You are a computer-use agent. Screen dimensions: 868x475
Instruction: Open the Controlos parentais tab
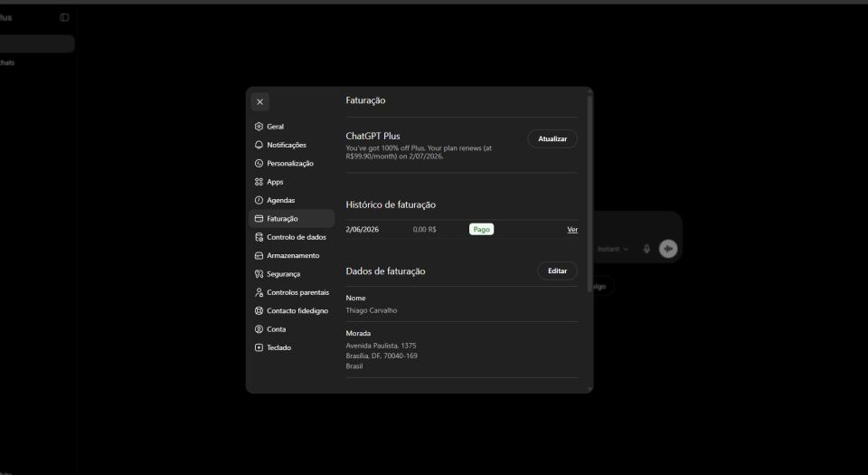click(x=292, y=292)
